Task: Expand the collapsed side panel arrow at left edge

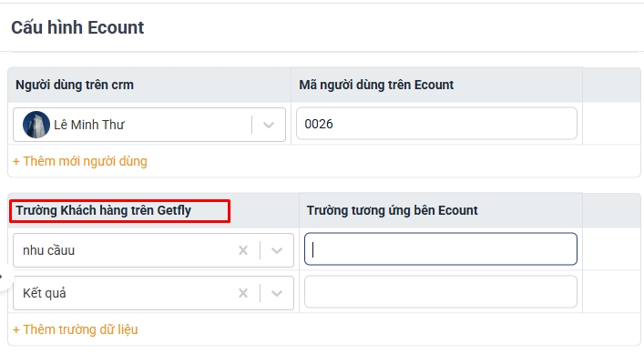Action: [x=3, y=277]
